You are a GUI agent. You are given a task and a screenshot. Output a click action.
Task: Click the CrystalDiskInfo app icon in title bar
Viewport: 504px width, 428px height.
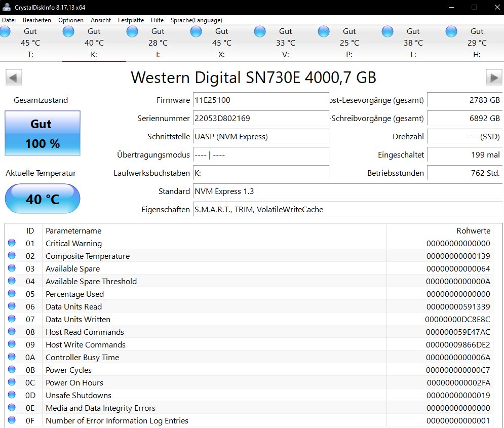pos(7,7)
